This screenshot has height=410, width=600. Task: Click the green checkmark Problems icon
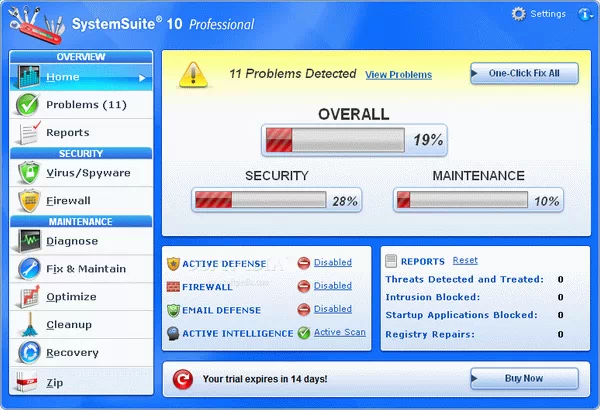[27, 105]
